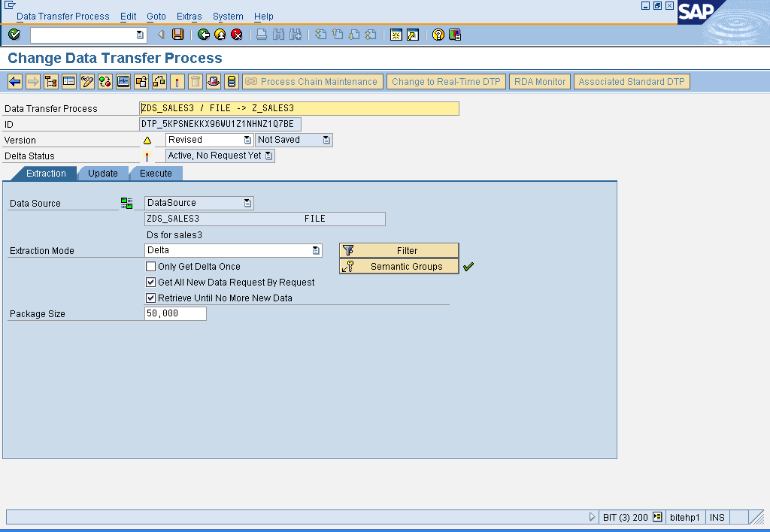This screenshot has height=532, width=770.
Task: Click the red top hat icon
Action: (213, 81)
